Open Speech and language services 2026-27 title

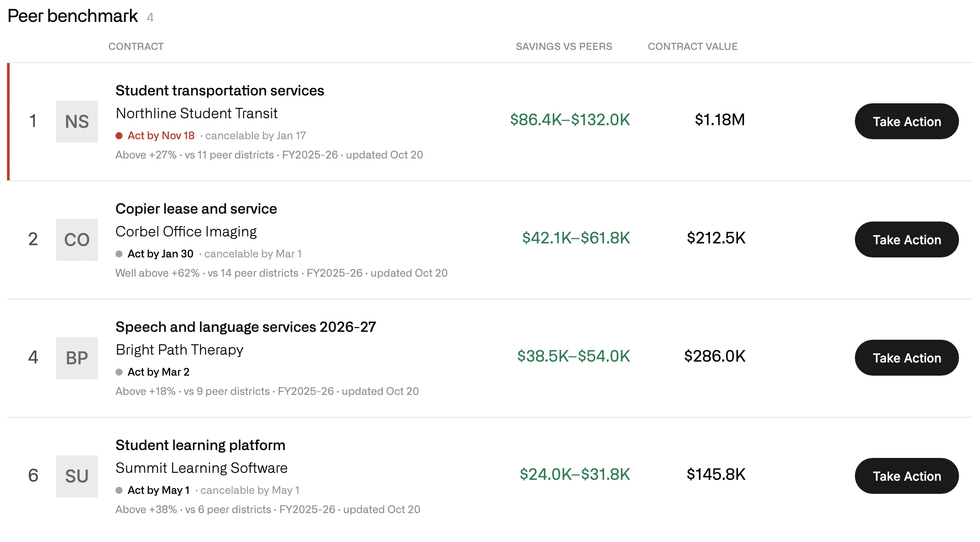245,327
